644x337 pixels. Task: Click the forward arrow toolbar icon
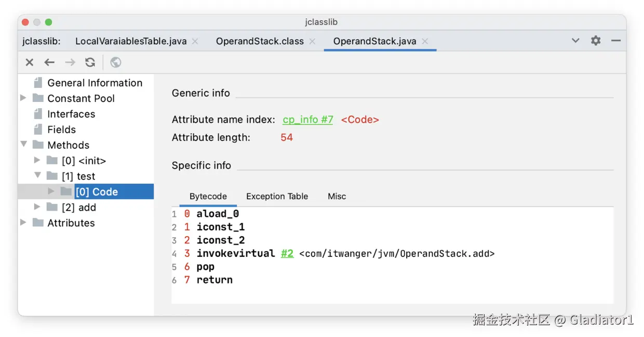point(70,62)
